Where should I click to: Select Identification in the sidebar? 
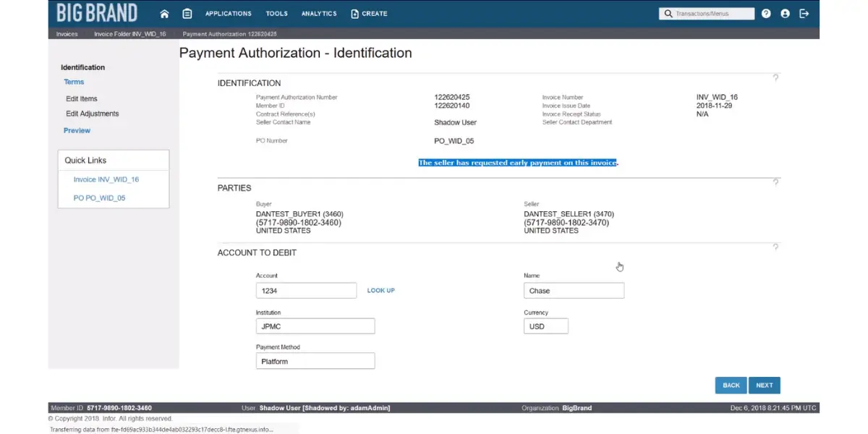[82, 67]
